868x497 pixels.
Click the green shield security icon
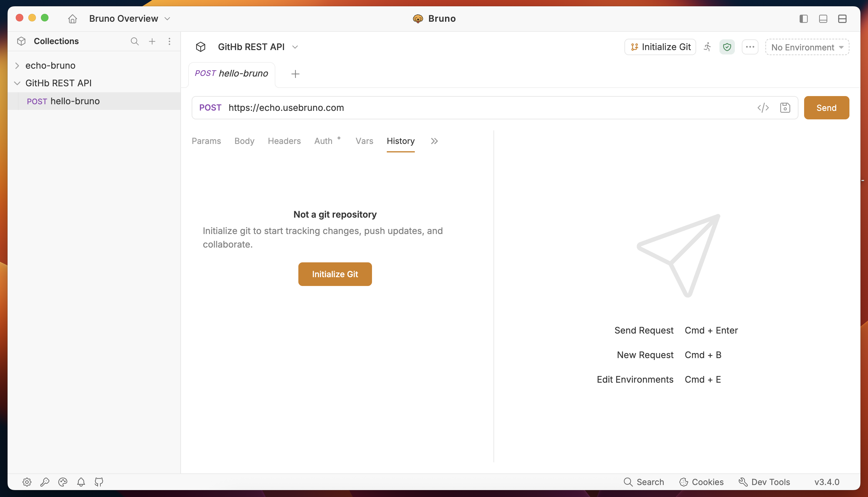pyautogui.click(x=727, y=47)
